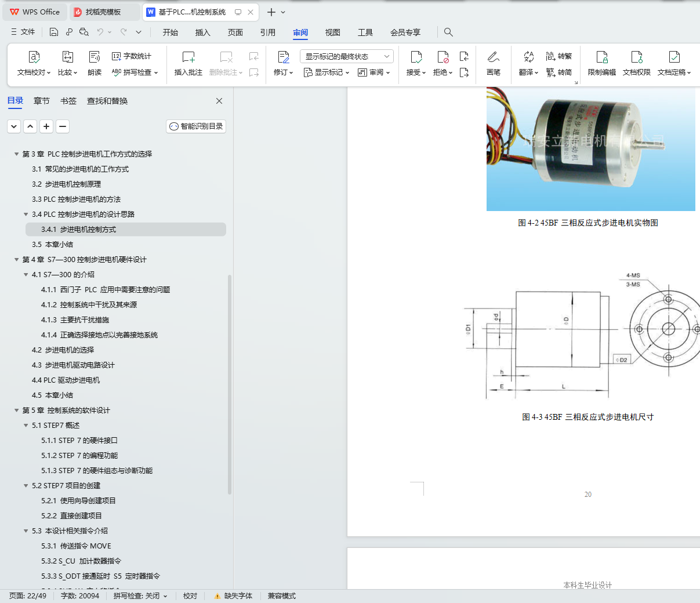
Task: Click the 限制编辑 restrict editing icon
Action: coord(602,57)
